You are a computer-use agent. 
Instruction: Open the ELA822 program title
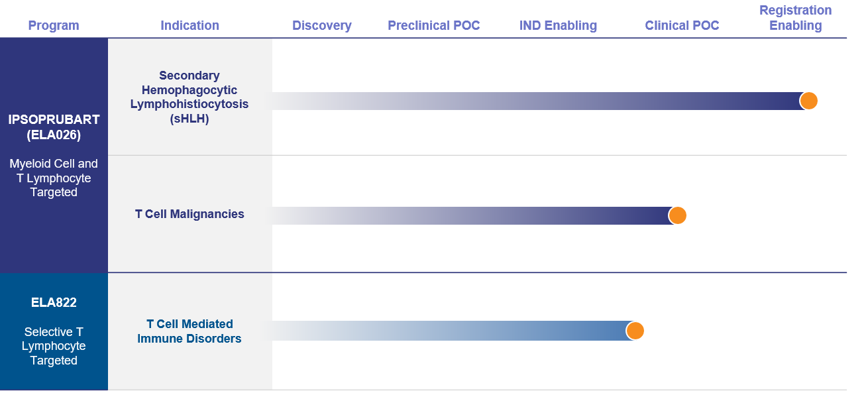(x=54, y=303)
